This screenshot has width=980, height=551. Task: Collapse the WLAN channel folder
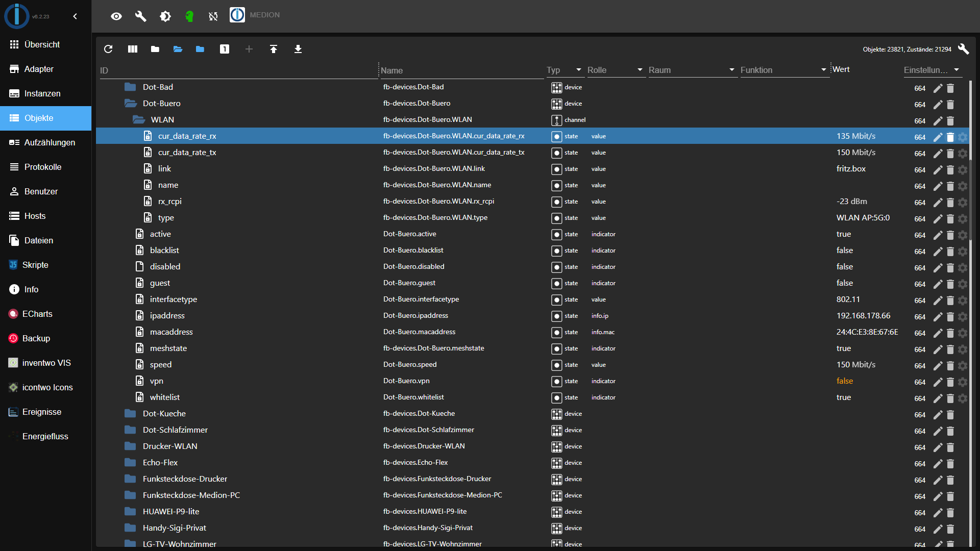(139, 119)
